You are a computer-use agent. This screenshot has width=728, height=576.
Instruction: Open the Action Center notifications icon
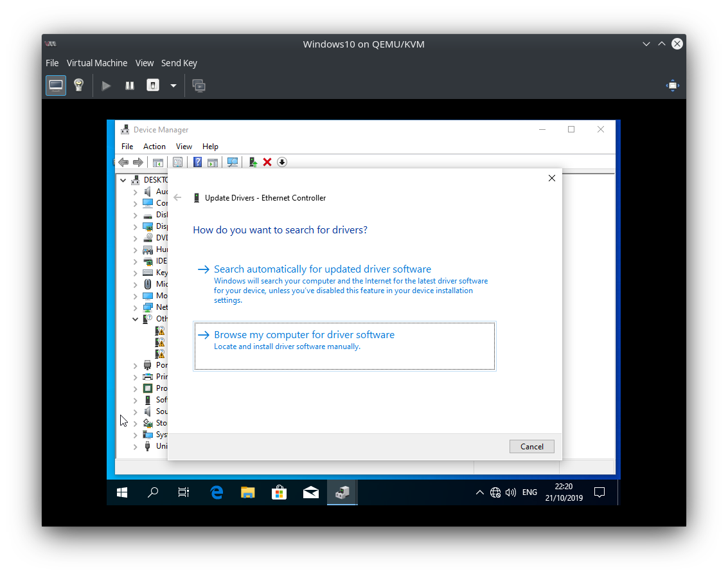coord(599,492)
